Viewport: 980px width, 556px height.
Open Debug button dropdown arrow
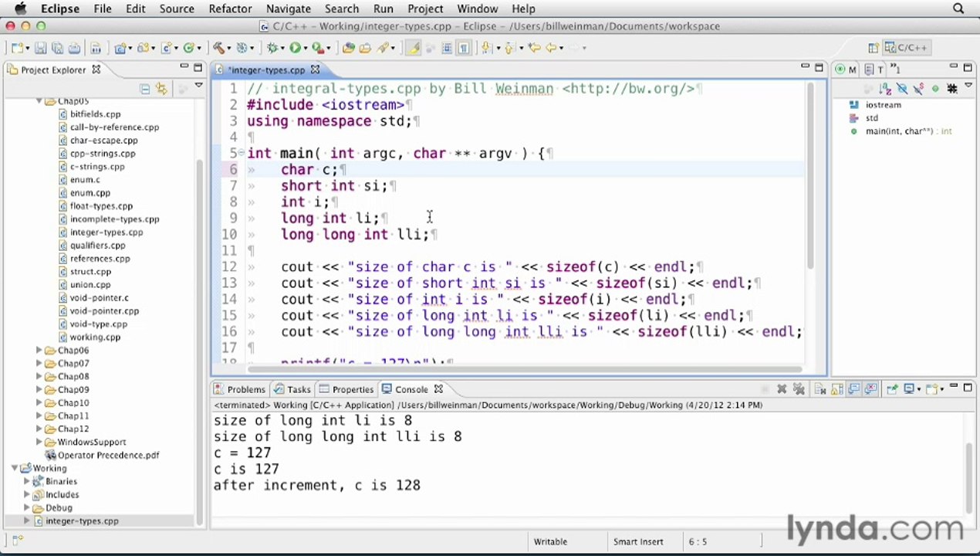tap(282, 48)
